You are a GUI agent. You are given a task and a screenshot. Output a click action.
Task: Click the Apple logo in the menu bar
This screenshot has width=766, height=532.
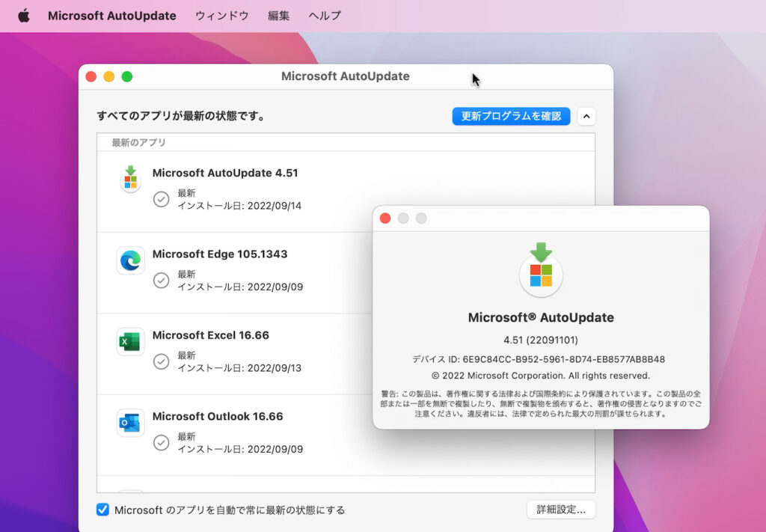23,15
